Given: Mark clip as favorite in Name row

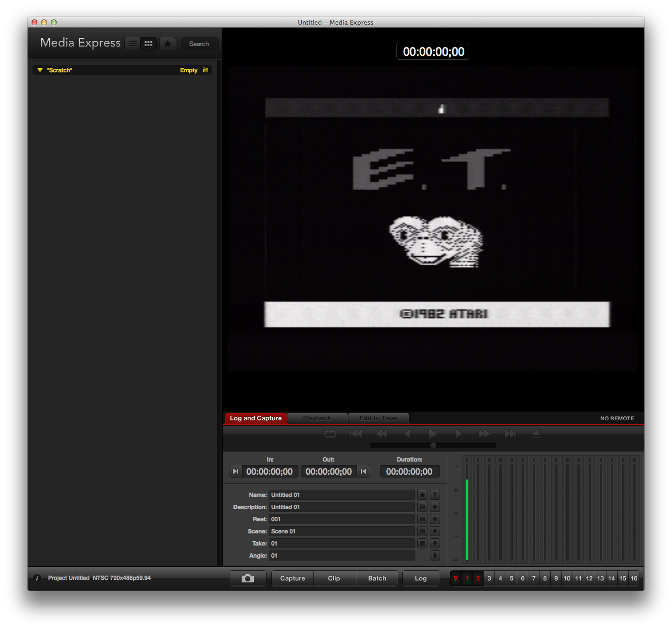Looking at the screenshot, I should [x=423, y=495].
